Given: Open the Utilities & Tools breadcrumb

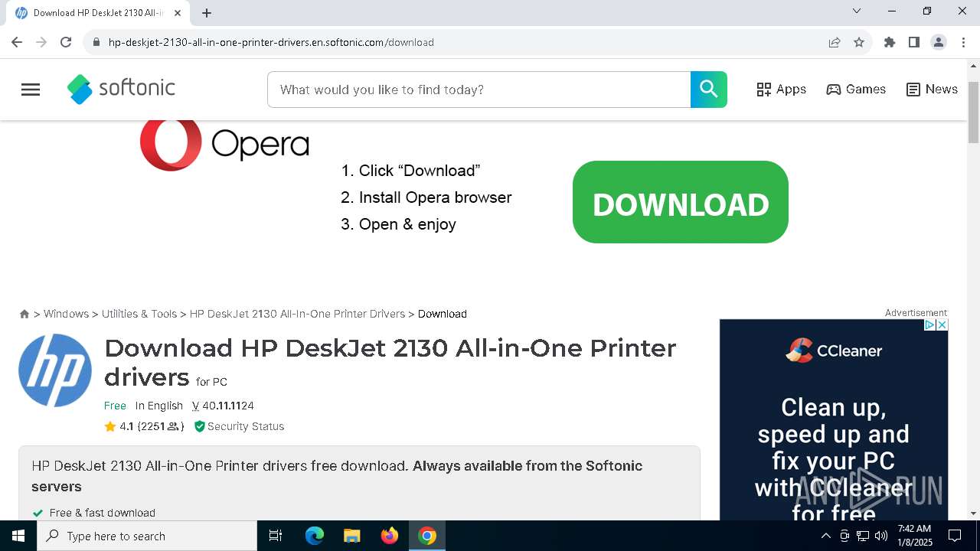Looking at the screenshot, I should click(x=139, y=314).
